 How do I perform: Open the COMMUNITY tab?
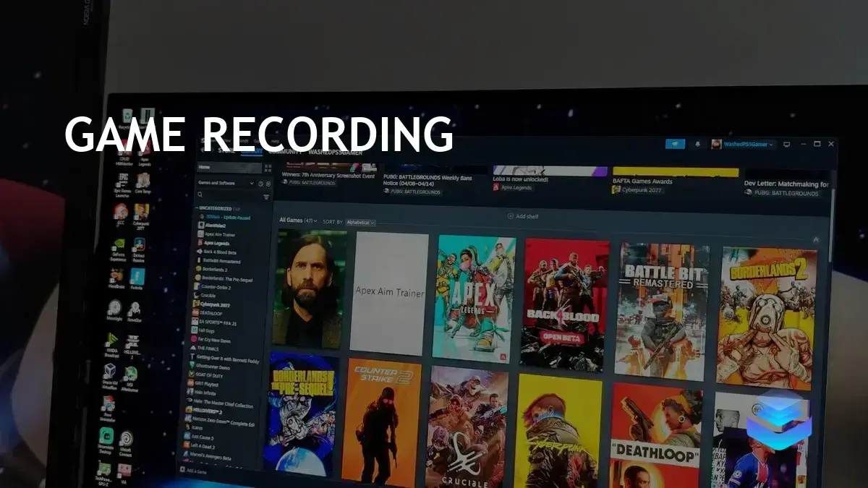click(x=285, y=152)
